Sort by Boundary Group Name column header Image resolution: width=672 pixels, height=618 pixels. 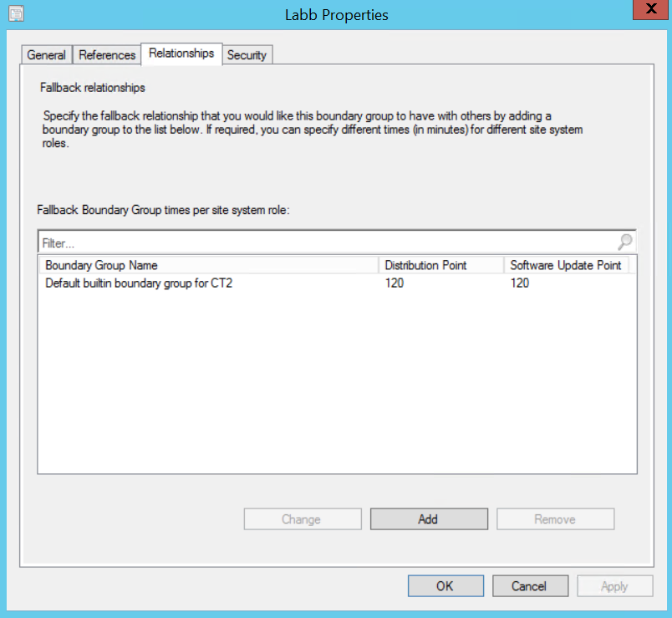coord(207,265)
